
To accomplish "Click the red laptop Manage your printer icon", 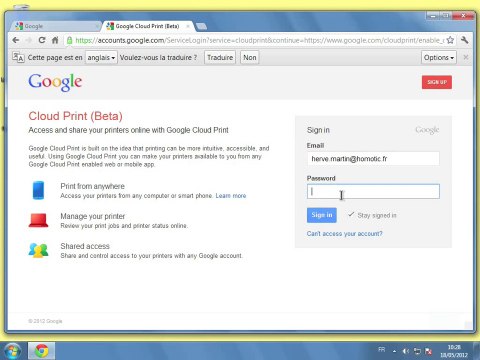I will coord(38,220).
